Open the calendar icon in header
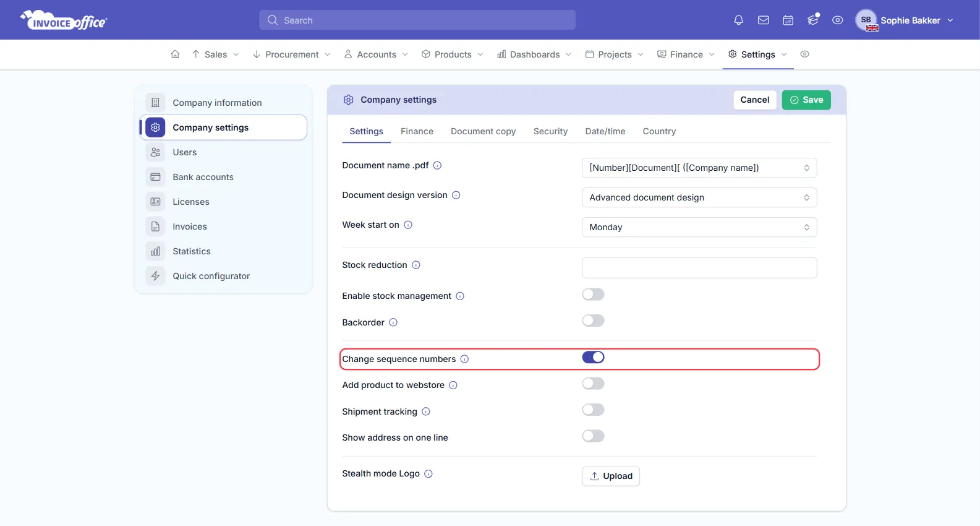This screenshot has height=526, width=980. [x=788, y=20]
